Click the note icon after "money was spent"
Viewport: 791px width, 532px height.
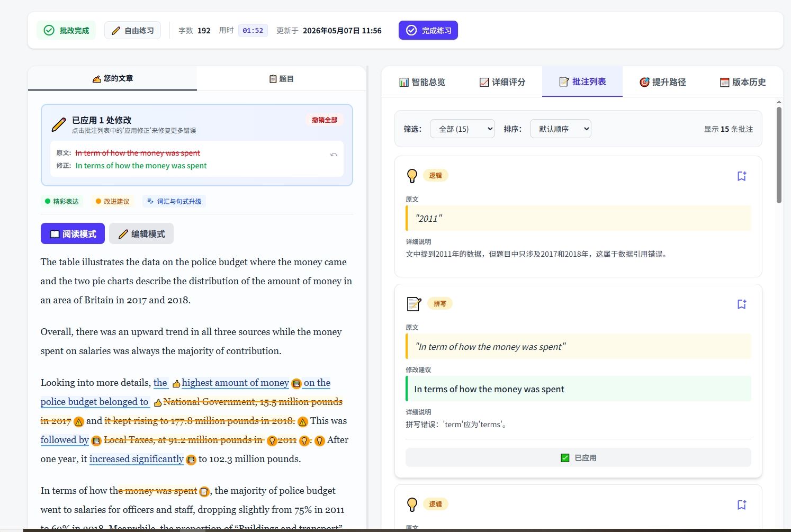click(204, 491)
